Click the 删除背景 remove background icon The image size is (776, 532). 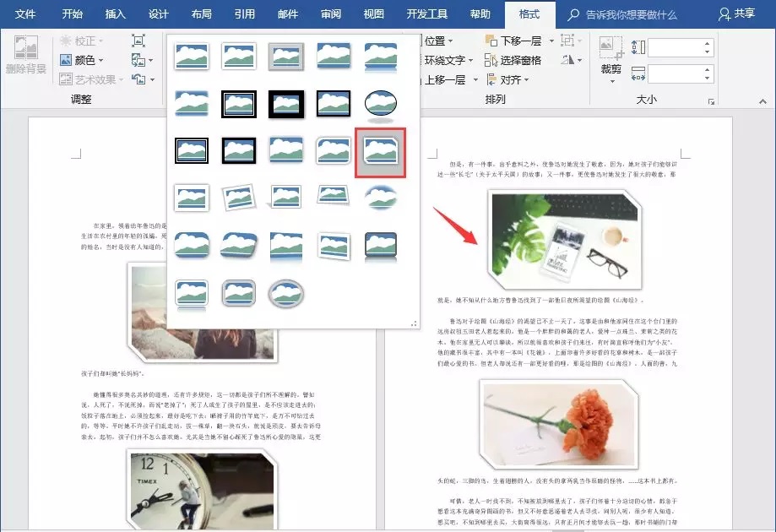[25, 54]
